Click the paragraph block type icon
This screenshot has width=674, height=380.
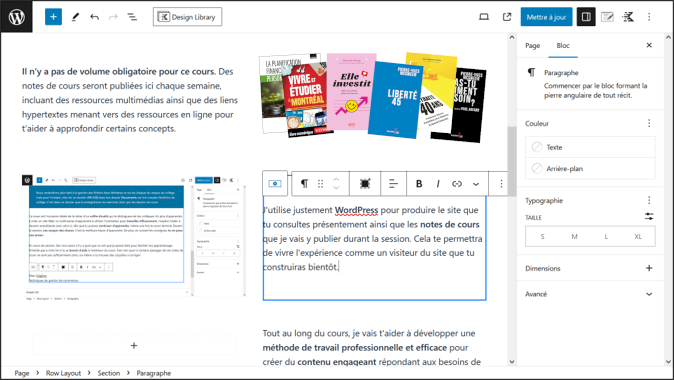304,184
